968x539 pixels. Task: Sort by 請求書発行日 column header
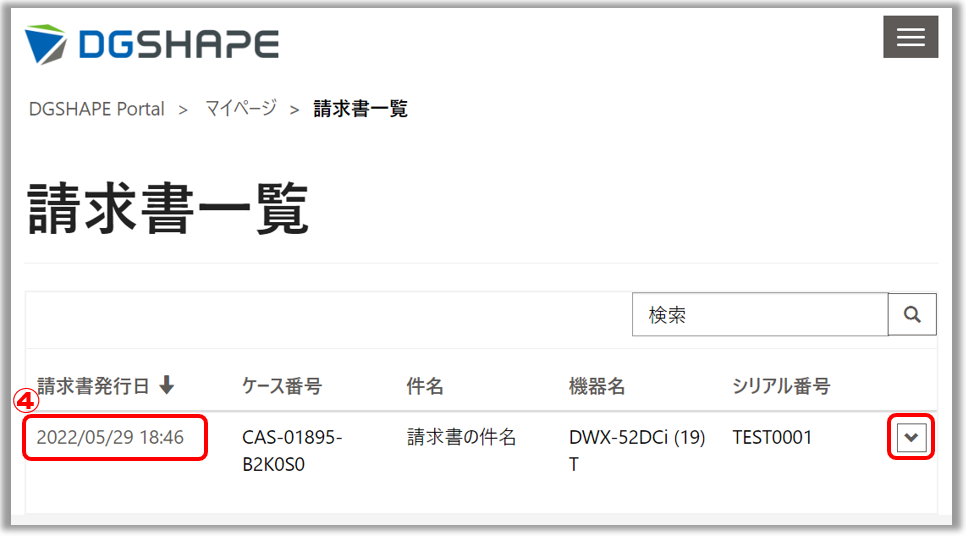click(93, 386)
